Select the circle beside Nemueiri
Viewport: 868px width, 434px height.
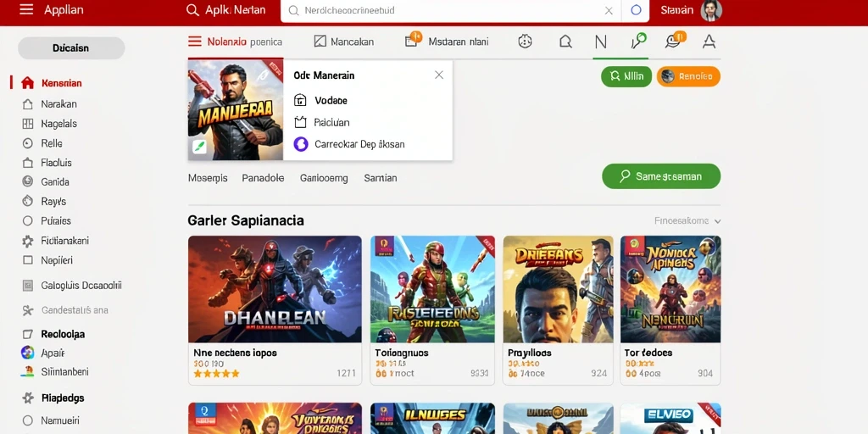(27, 420)
